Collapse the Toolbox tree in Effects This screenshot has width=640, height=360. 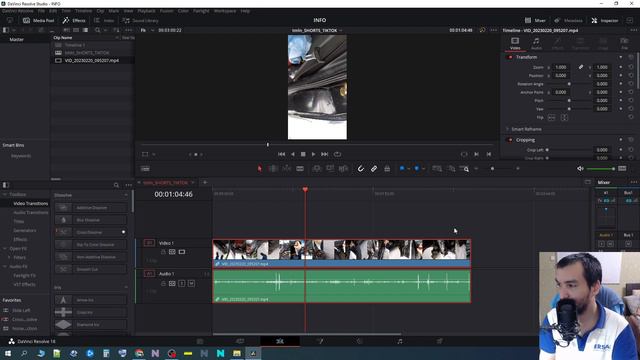click(x=4, y=195)
